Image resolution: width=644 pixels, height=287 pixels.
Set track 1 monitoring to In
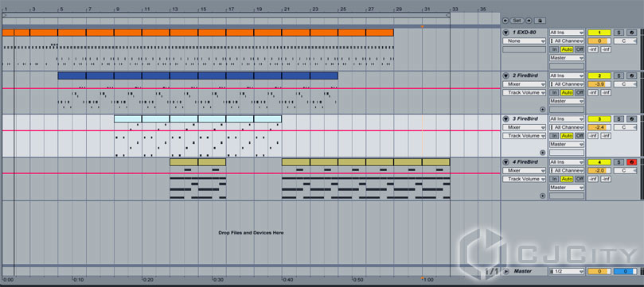(x=555, y=49)
